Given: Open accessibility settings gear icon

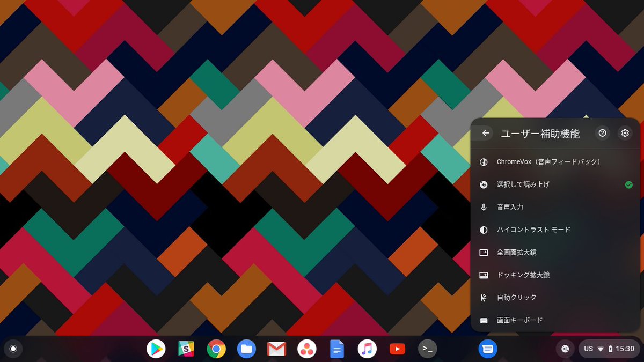Looking at the screenshot, I should pos(625,133).
